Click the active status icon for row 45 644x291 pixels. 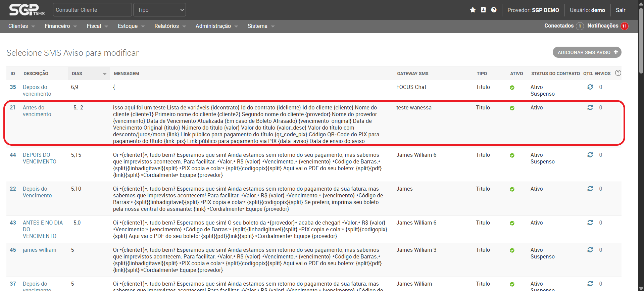(x=512, y=250)
